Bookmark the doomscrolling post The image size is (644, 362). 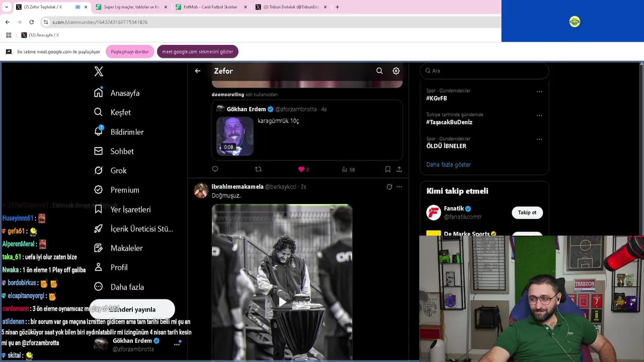coord(387,169)
